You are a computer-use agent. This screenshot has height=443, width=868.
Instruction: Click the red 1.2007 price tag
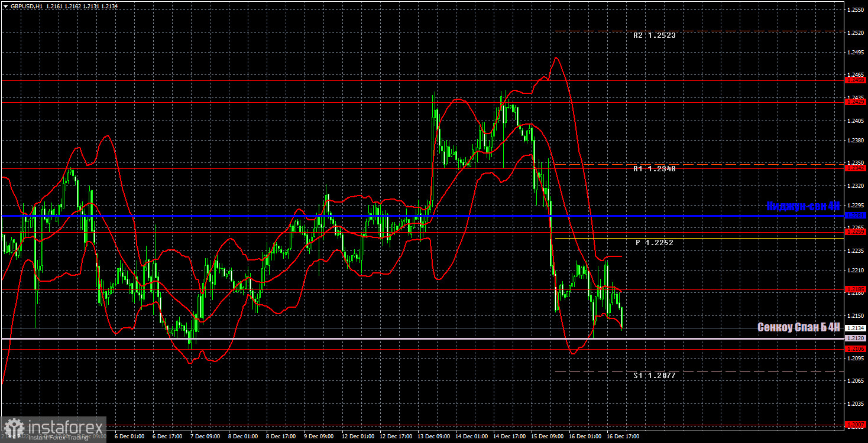point(856,424)
